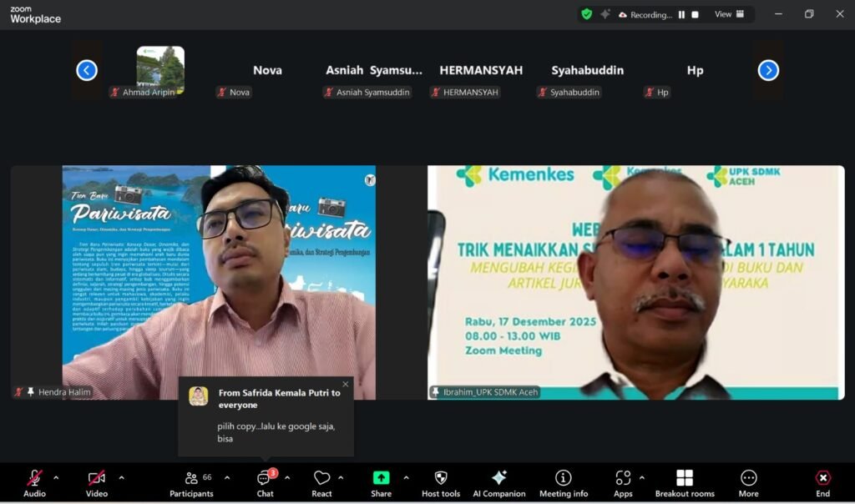
Task: Open the Apps panel
Action: tap(623, 482)
